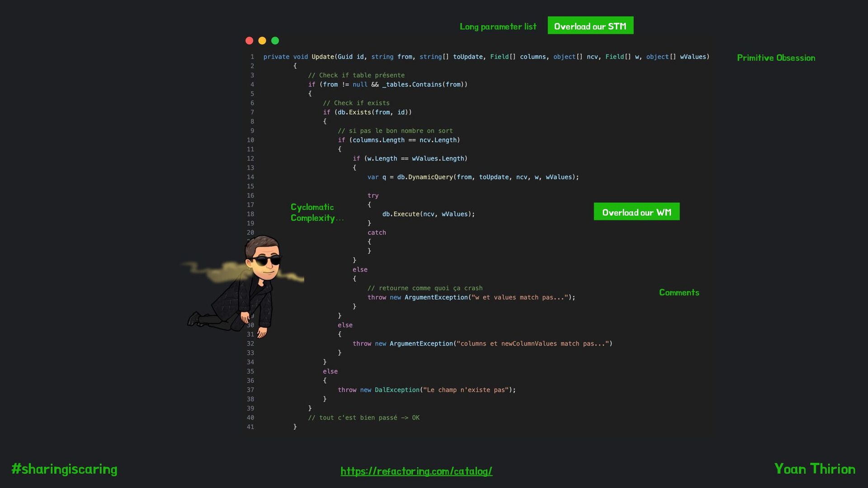Click the db.DynamicQuery call

pyautogui.click(x=425, y=177)
